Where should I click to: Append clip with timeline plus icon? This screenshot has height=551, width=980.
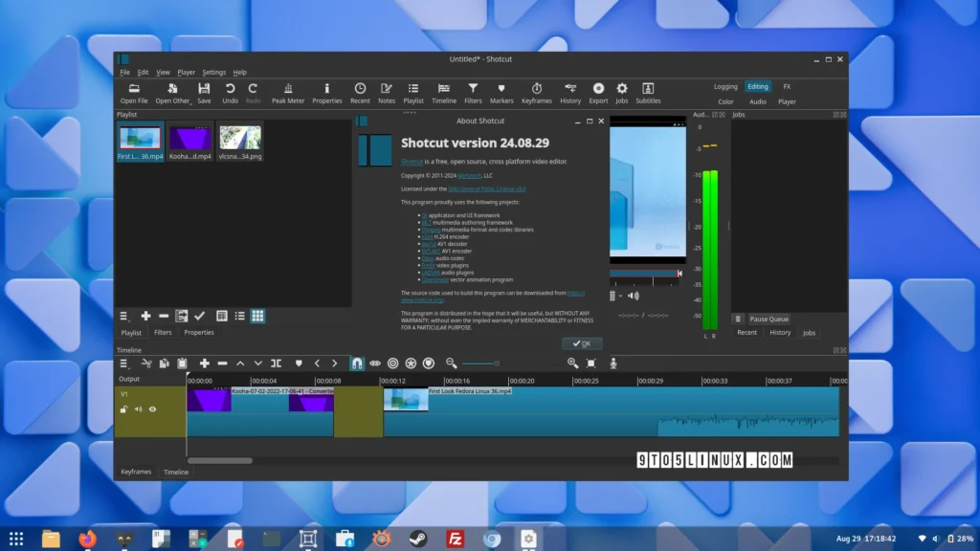tap(205, 363)
